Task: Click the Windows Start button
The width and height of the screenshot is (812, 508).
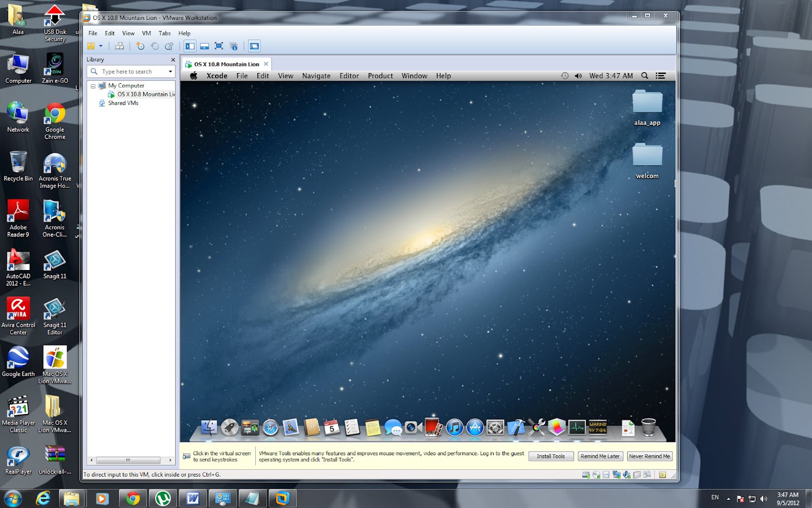Action: click(x=13, y=498)
